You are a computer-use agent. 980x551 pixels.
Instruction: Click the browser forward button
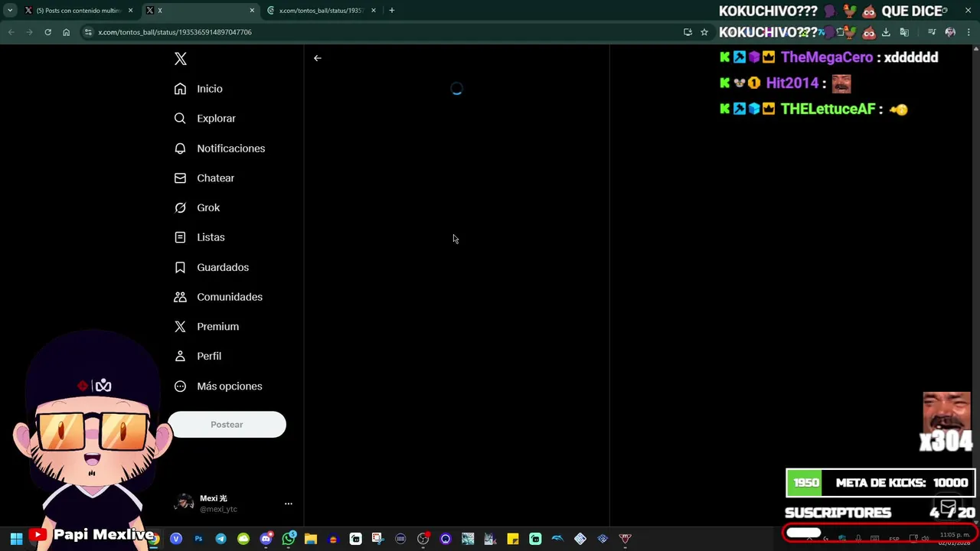[x=29, y=32]
